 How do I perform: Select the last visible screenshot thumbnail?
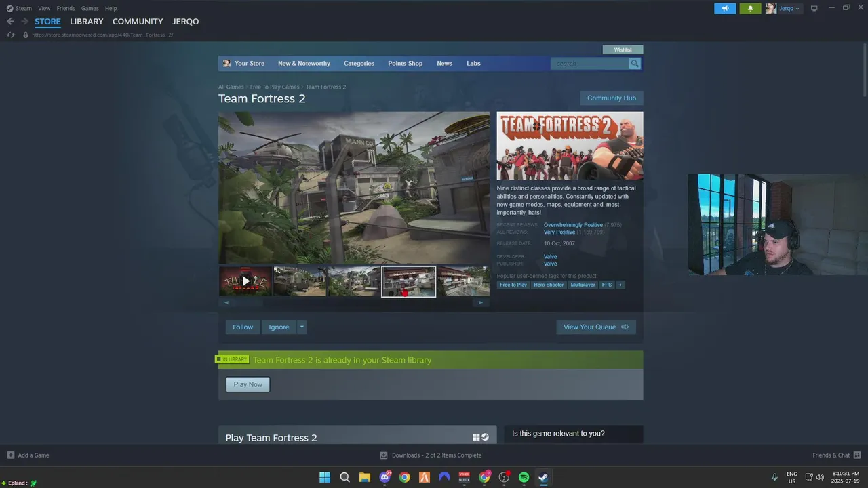[x=463, y=281]
